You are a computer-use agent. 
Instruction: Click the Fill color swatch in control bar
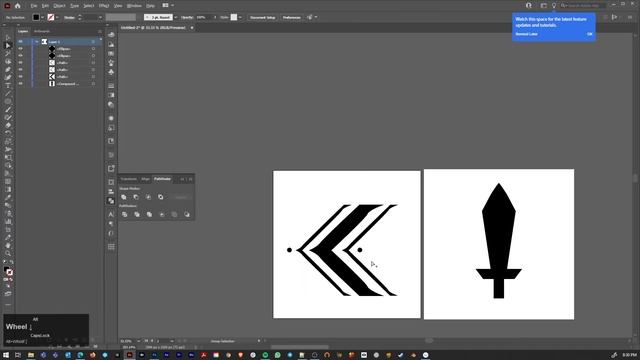(36, 18)
